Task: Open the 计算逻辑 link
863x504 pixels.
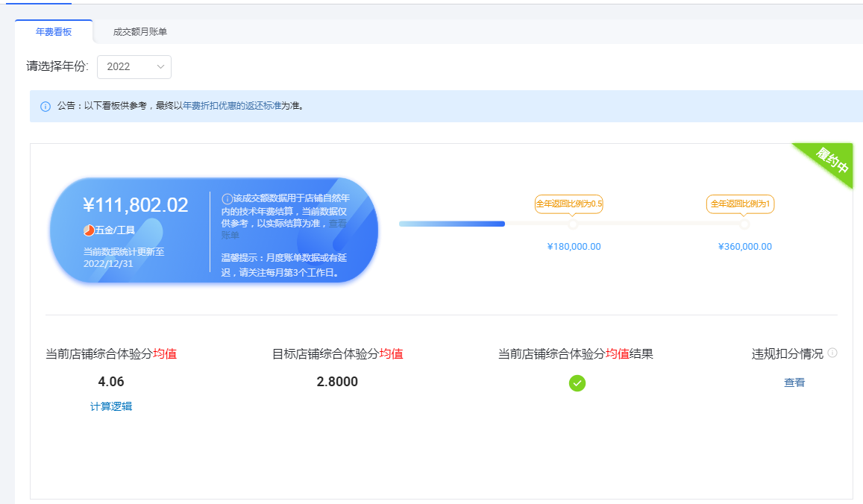Action: (x=110, y=406)
